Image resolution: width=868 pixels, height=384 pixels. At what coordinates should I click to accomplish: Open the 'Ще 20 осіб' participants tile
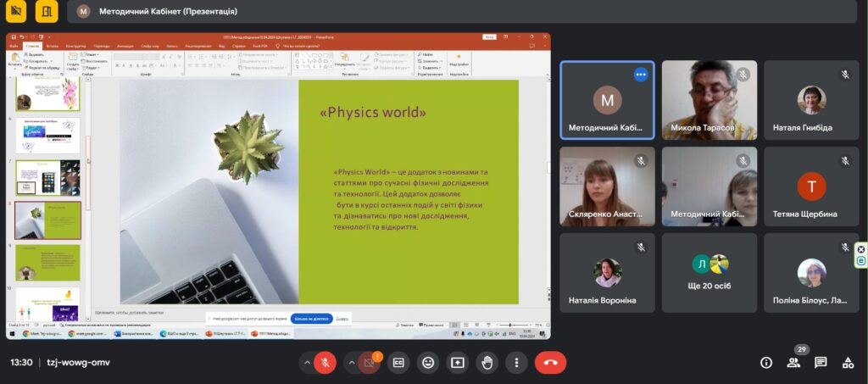point(709,273)
